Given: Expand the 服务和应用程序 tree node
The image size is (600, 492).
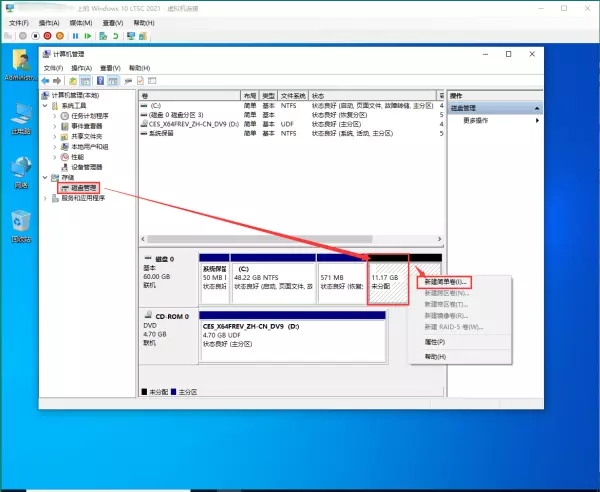Looking at the screenshot, I should point(45,198).
